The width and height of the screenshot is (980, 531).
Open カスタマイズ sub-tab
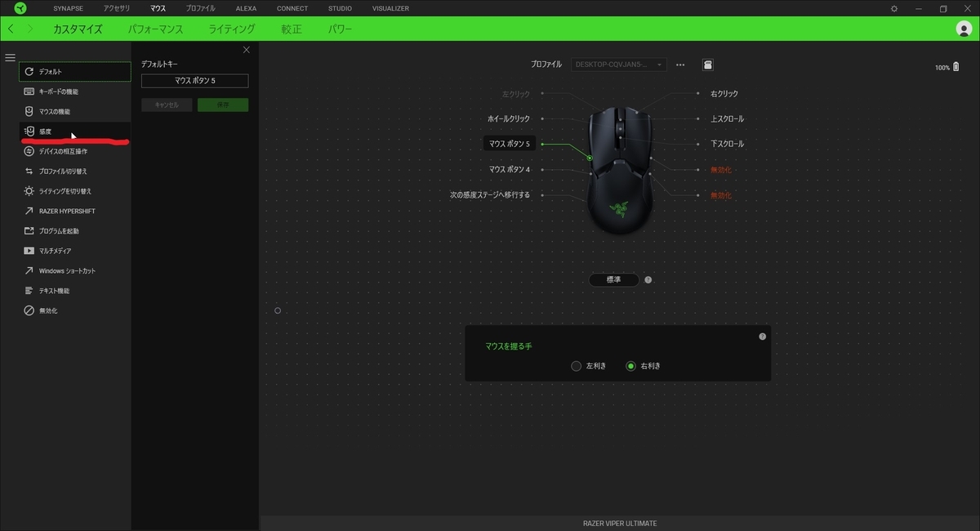tap(78, 29)
